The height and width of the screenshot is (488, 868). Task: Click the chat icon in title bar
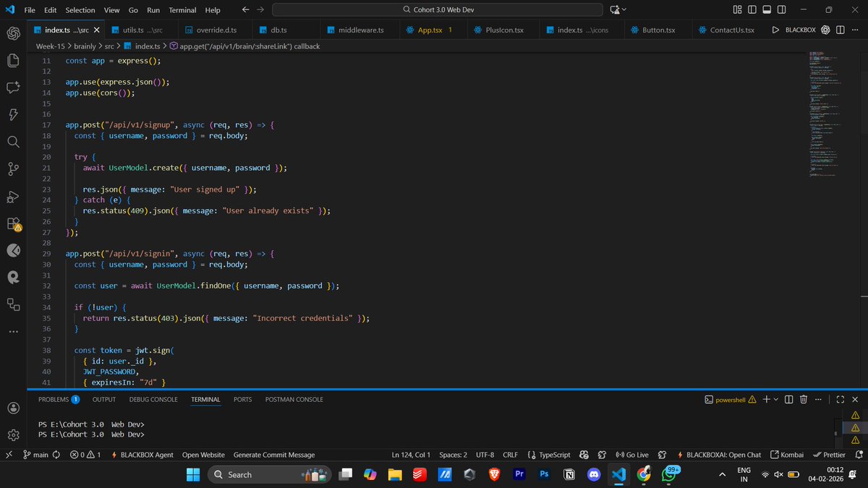[x=615, y=10]
